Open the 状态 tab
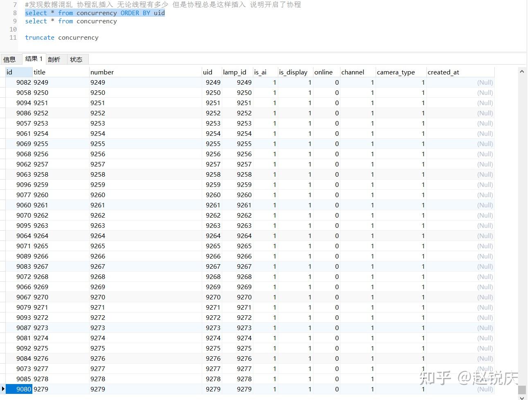The image size is (532, 400). pyautogui.click(x=76, y=59)
